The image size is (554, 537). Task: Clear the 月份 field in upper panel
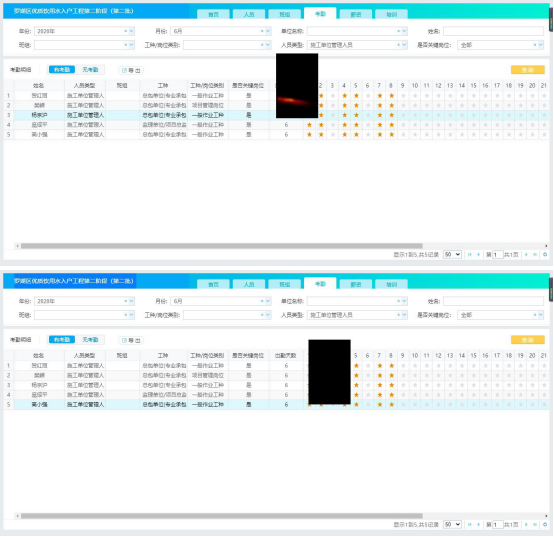point(262,31)
